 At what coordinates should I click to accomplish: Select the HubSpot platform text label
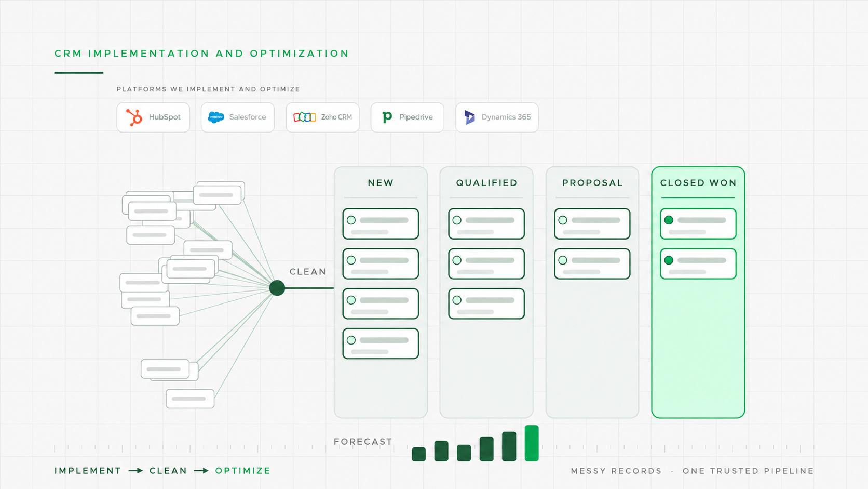(x=165, y=117)
